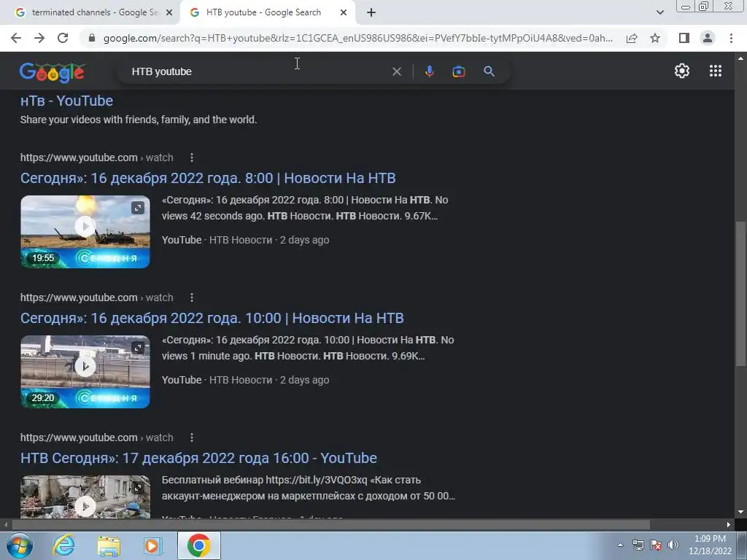This screenshot has height=560, width=747.
Task: Click the browser address bar URL
Action: click(357, 38)
